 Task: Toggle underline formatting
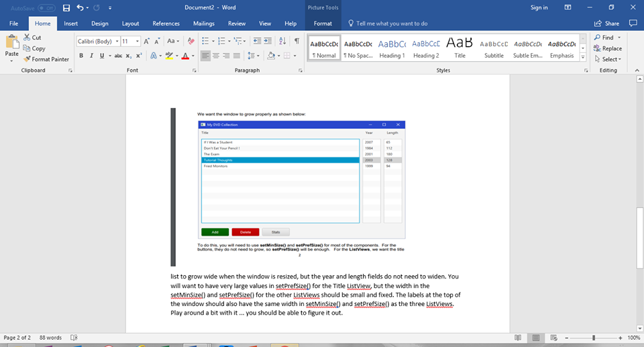102,56
